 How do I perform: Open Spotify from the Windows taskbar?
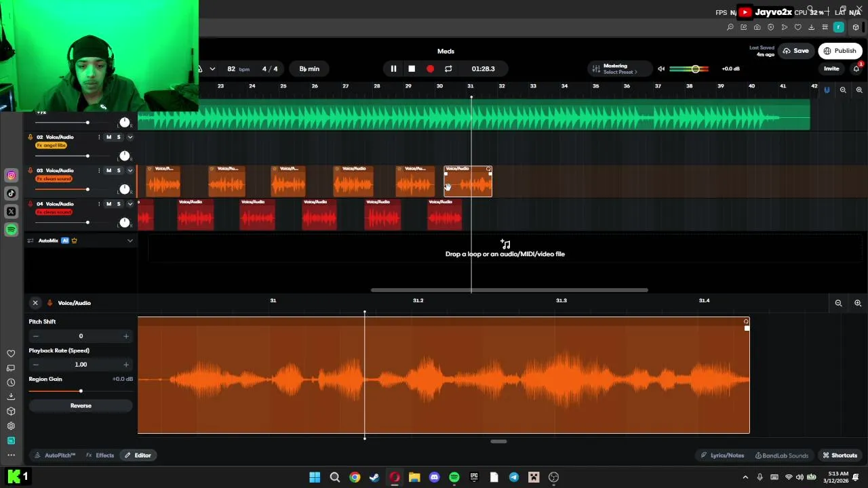454,477
